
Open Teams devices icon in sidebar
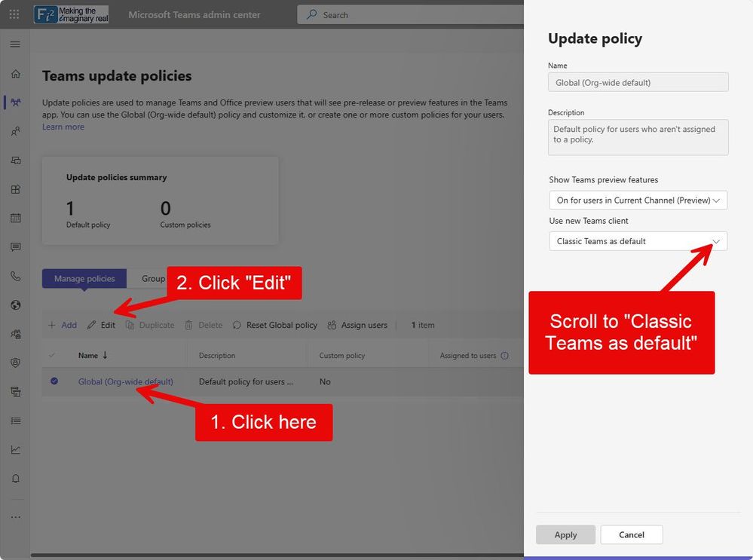(x=15, y=160)
